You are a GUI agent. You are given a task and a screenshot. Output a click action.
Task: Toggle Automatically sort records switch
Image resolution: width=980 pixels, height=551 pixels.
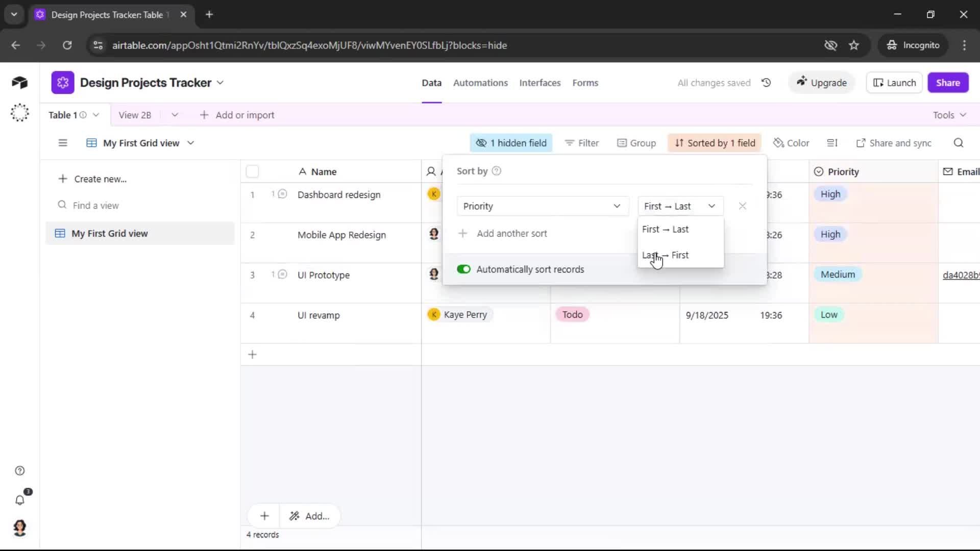tap(463, 269)
